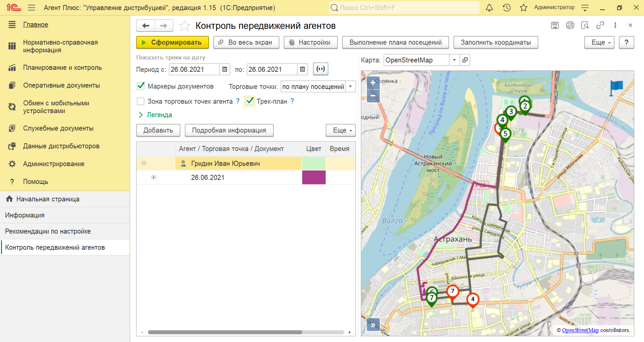Viewport: 644px width, 342px height.
Task: Click light green color cell for Гридин
Action: tap(314, 163)
